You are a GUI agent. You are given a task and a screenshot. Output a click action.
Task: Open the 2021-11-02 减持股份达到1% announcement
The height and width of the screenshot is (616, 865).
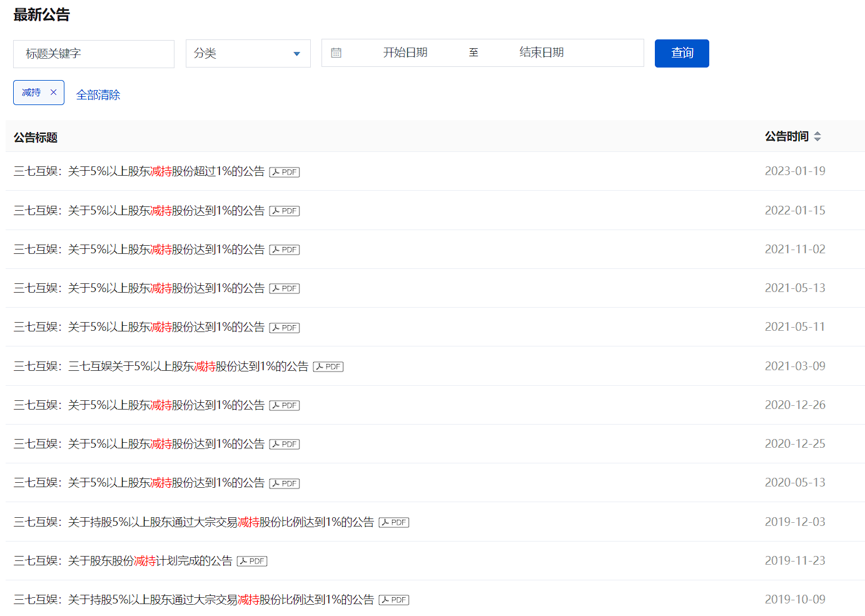(139, 250)
